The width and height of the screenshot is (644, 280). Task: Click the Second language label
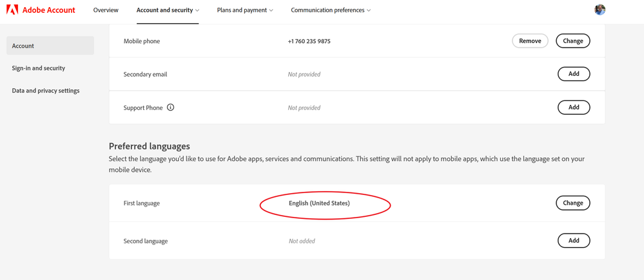(146, 241)
